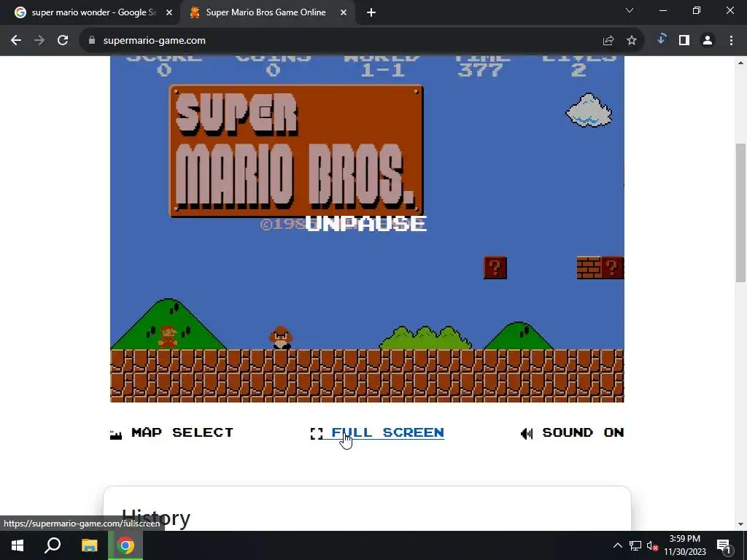
Task: Go back using the browser back arrow
Action: tap(16, 41)
